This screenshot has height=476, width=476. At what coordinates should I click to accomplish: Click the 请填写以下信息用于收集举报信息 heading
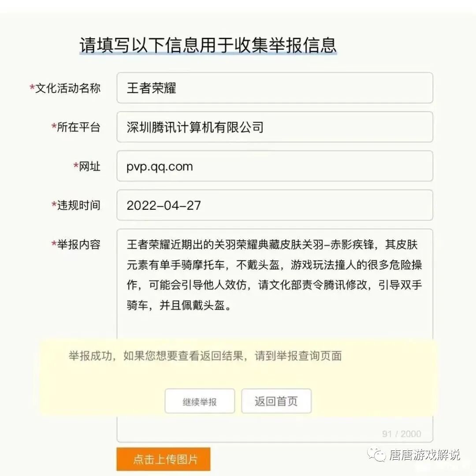(x=208, y=45)
